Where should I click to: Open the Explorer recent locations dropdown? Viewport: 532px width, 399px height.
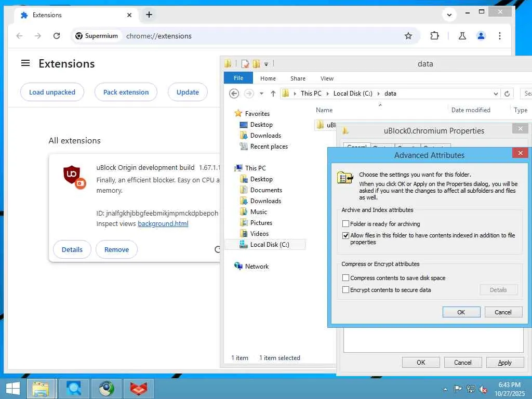pyautogui.click(x=262, y=94)
